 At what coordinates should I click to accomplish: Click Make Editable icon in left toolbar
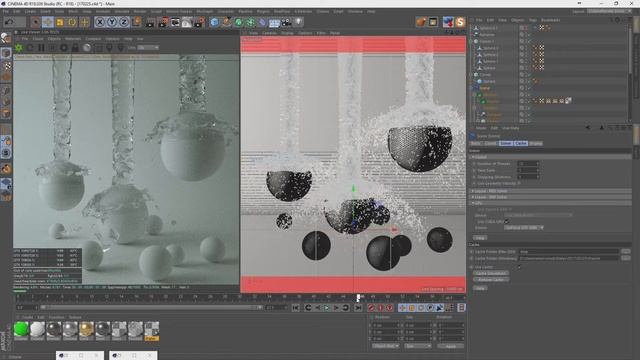point(6,38)
